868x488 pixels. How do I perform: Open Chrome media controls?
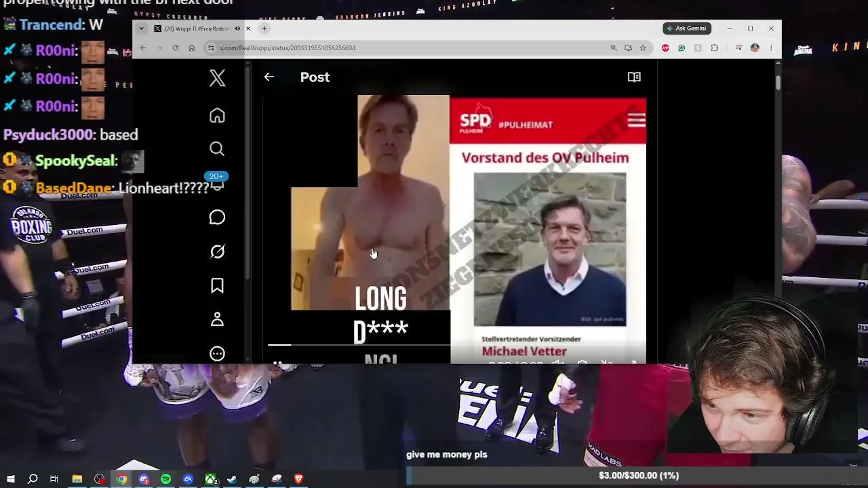pos(738,48)
